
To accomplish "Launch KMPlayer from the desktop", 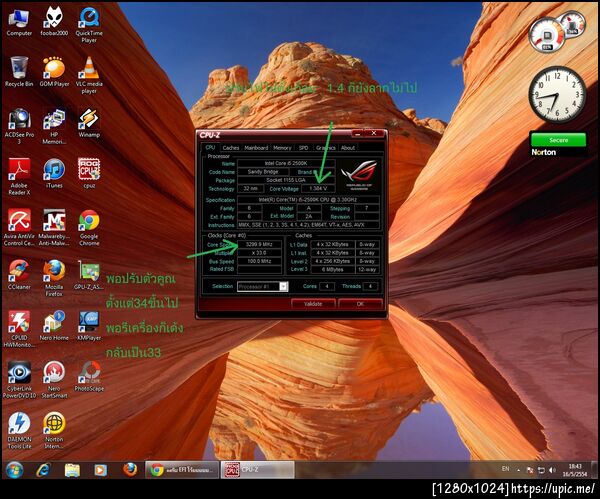I will 89,326.
